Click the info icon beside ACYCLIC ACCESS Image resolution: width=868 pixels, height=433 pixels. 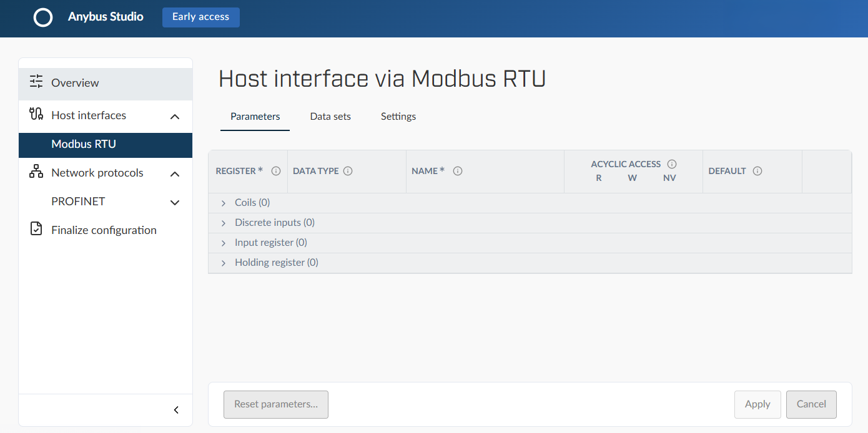coord(672,164)
